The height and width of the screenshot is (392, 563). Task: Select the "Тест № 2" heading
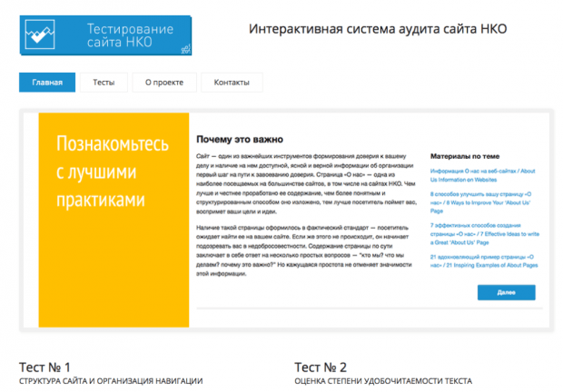tap(321, 366)
